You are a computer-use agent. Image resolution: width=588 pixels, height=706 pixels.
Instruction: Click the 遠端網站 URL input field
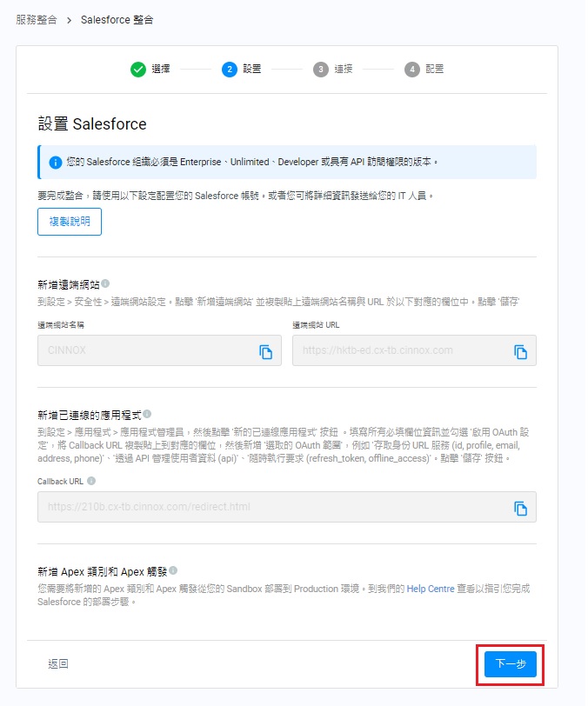click(x=415, y=350)
